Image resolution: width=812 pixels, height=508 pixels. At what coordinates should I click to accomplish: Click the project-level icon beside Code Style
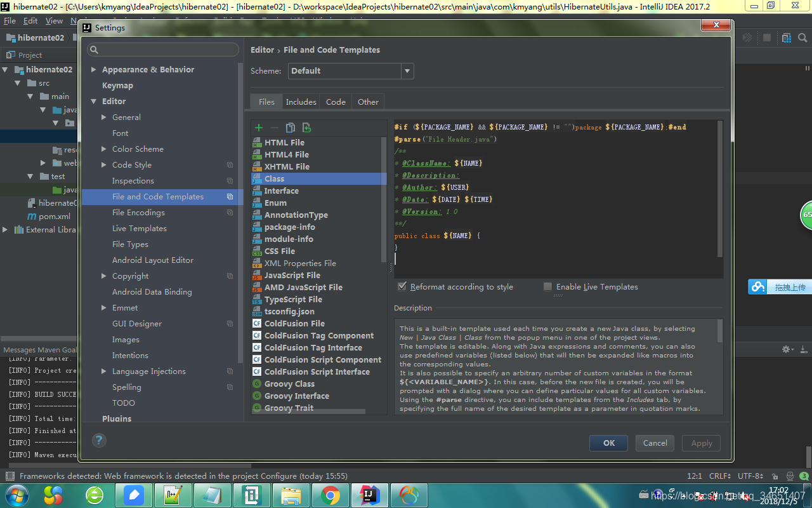coord(230,165)
